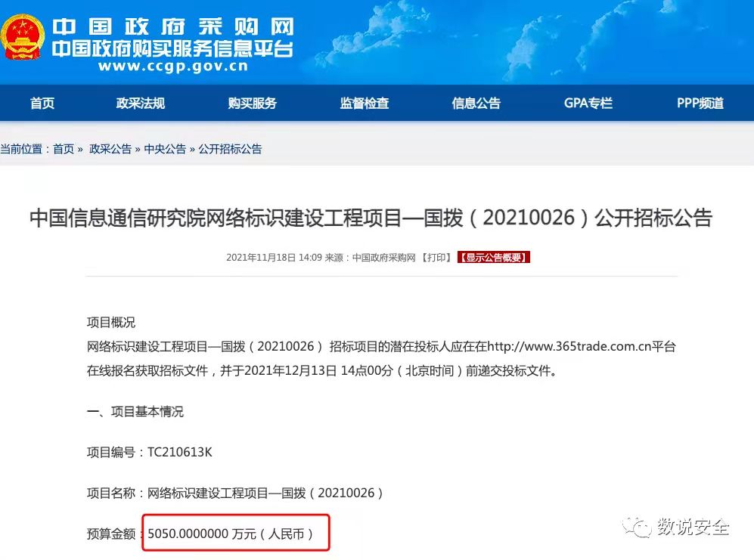Click the deadline line 2021年12月13日 14点00分
Screen dimensions: 754x560
(x=319, y=370)
